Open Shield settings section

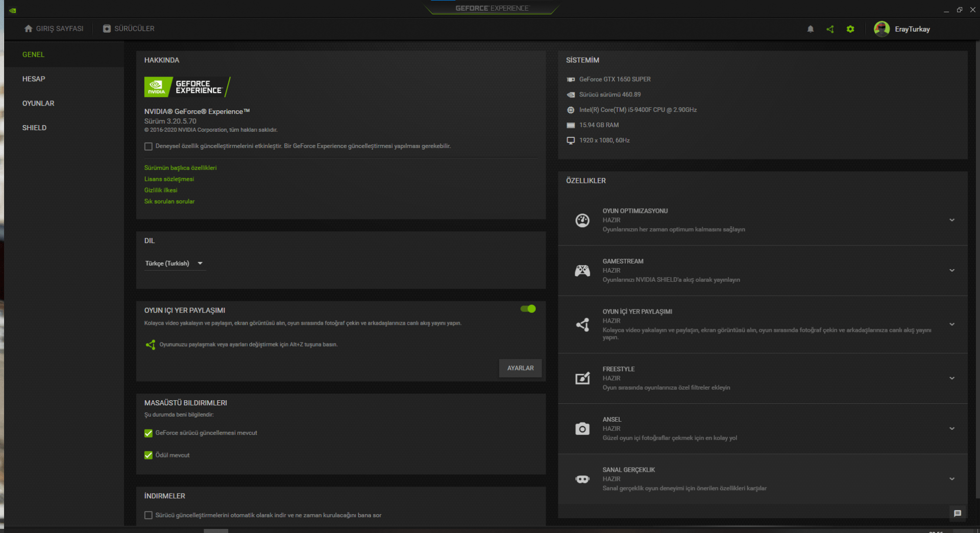pos(64,128)
